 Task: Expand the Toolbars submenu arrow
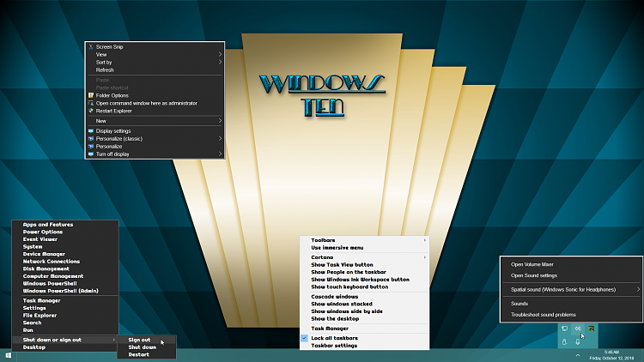(x=425, y=240)
